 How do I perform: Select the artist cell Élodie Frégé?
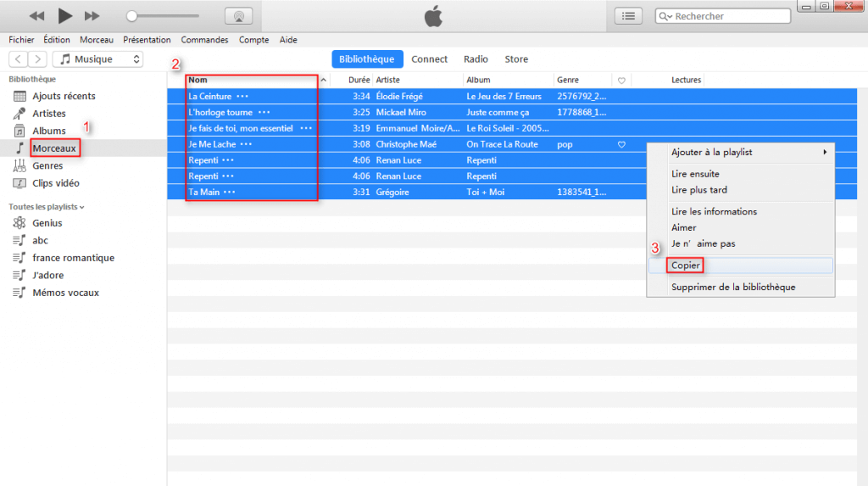pyautogui.click(x=399, y=97)
